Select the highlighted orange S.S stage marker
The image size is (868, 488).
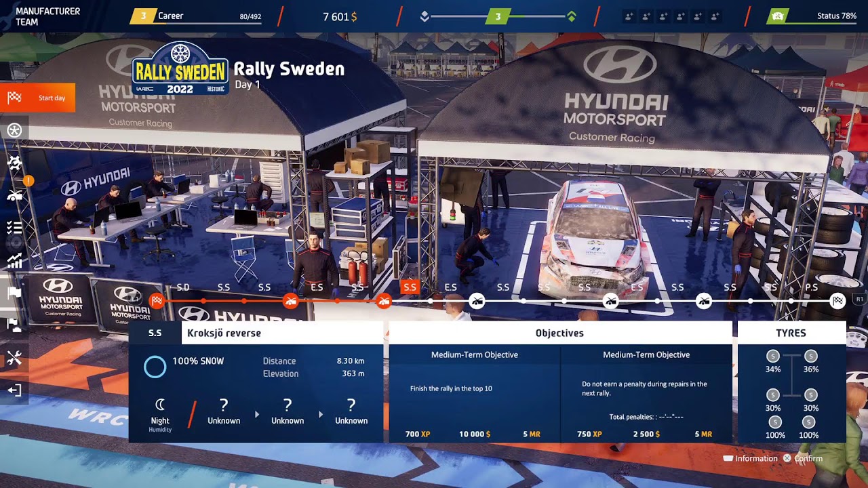(410, 287)
